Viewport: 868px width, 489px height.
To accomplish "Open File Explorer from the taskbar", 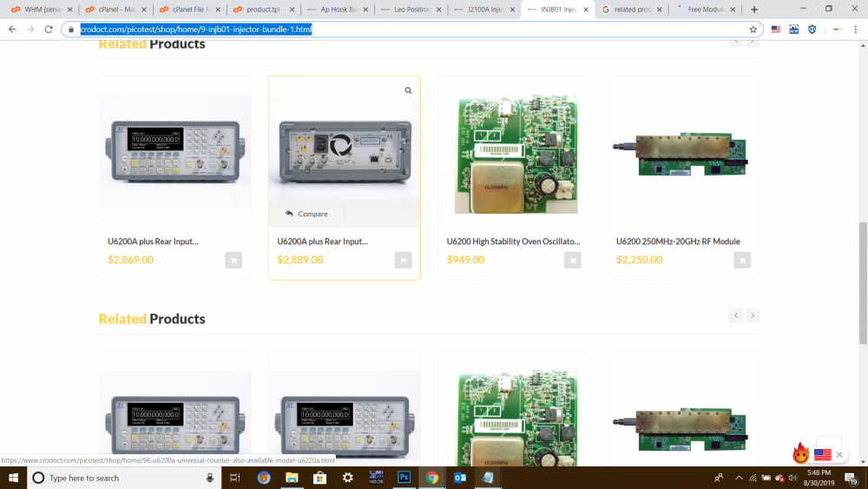I will coord(292,478).
